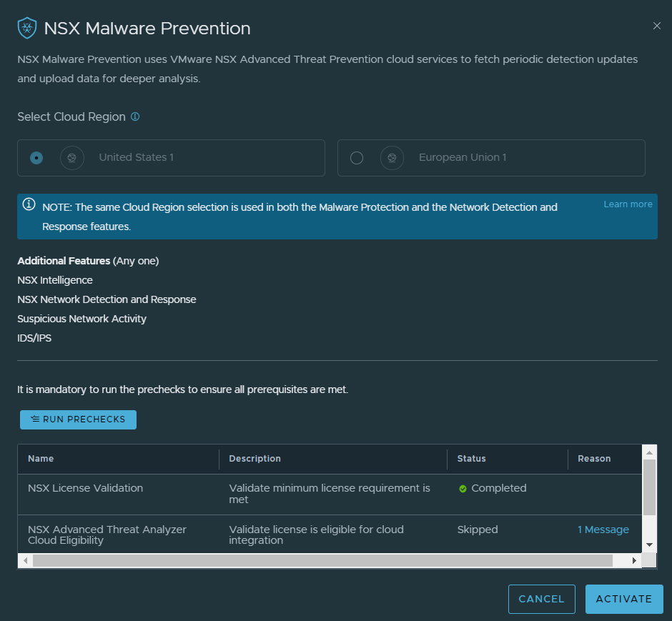
Task: Click the Skipped status cell
Action: [x=478, y=530]
